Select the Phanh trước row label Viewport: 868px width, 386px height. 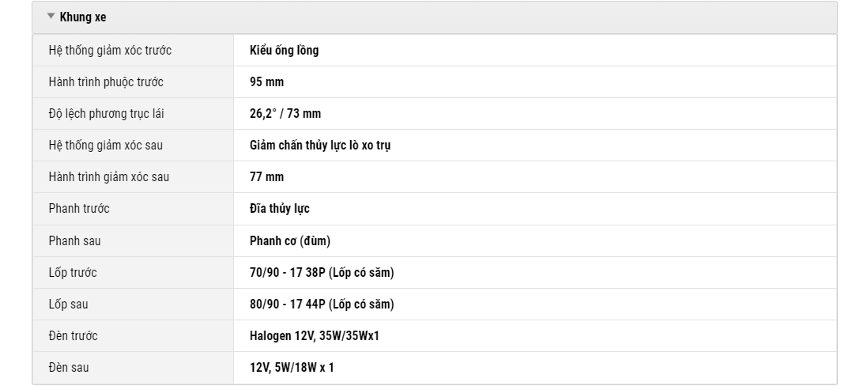tap(79, 208)
